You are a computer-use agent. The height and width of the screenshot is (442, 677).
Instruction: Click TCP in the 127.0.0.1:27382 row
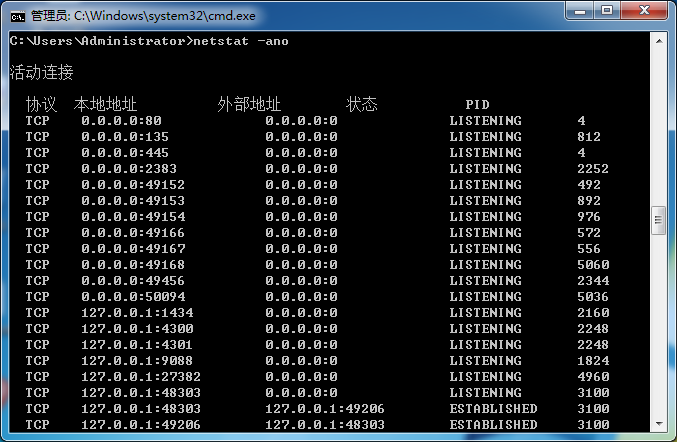coord(37,376)
